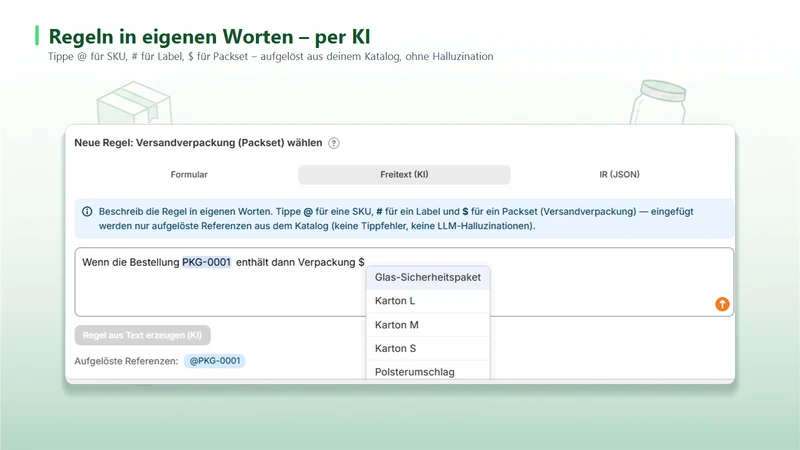Click the orange send arrow button
Screen dimensions: 800x450
[722, 304]
